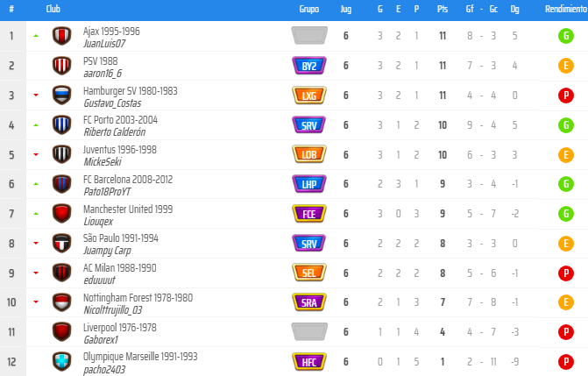Click the LHP group badge for Barcelona
Screen dimensions: 588x376
click(x=309, y=184)
